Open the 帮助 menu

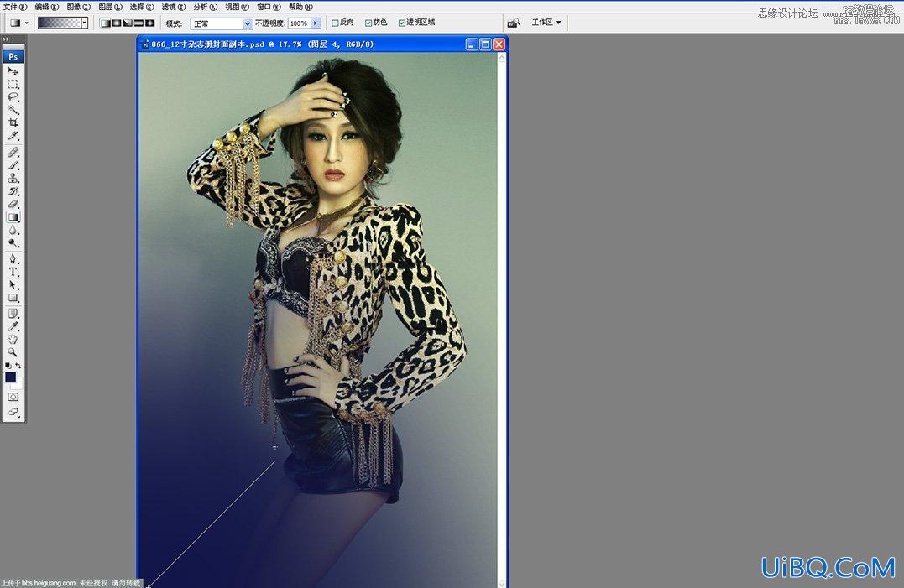pyautogui.click(x=300, y=7)
